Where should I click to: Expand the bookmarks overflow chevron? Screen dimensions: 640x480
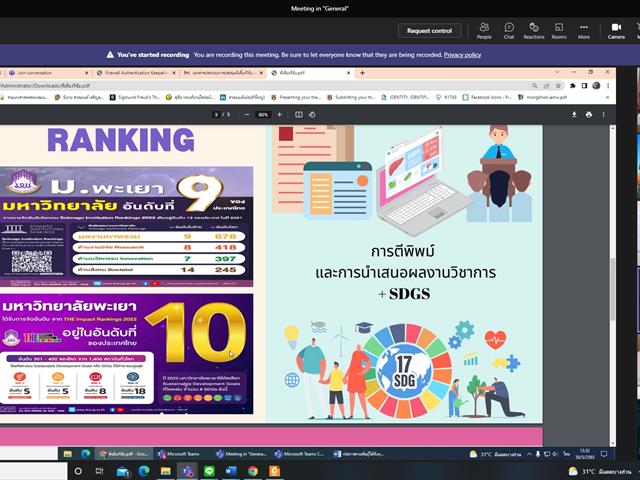pos(608,97)
